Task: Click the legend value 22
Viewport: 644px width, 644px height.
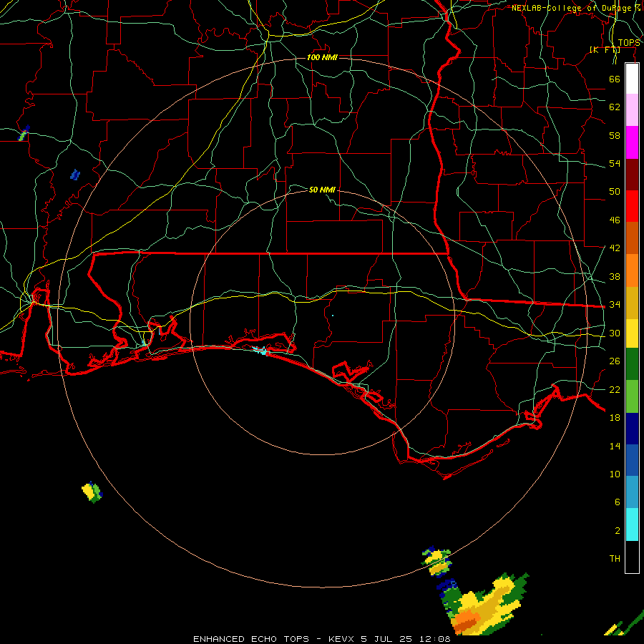Action: point(615,389)
